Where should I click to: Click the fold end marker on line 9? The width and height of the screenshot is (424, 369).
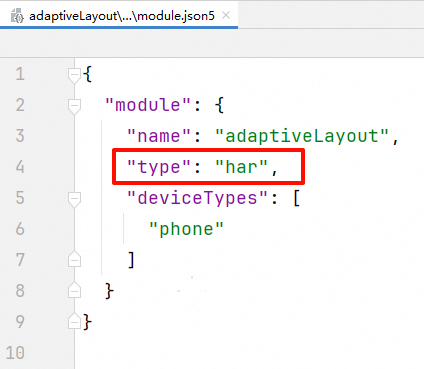coord(74,321)
